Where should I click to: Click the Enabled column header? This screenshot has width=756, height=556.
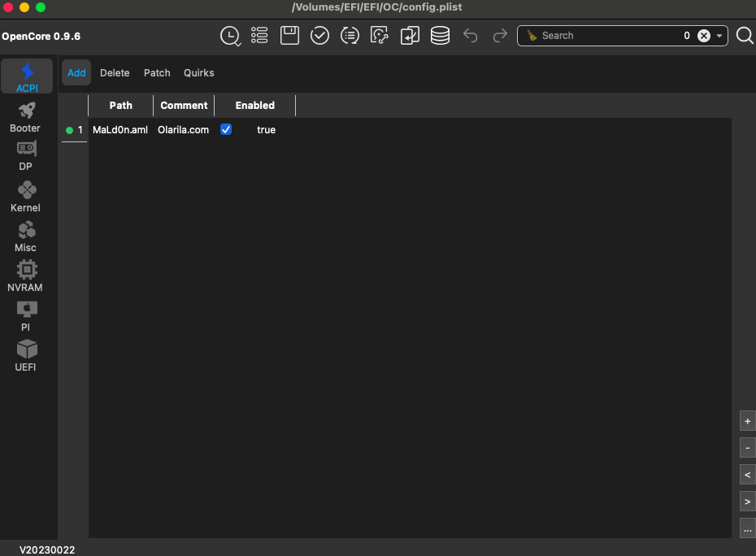[255, 106]
